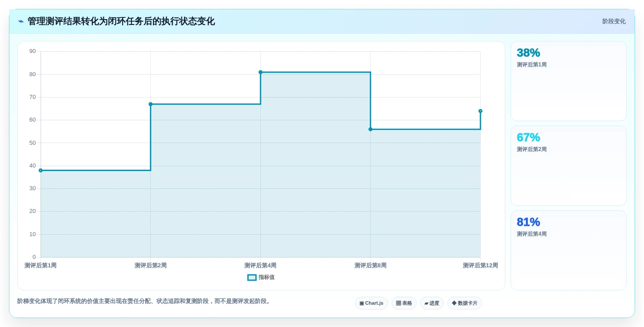Image resolution: width=644 pixels, height=327 pixels.
Task: Click the y-axis value 50
Action: pyautogui.click(x=33, y=143)
